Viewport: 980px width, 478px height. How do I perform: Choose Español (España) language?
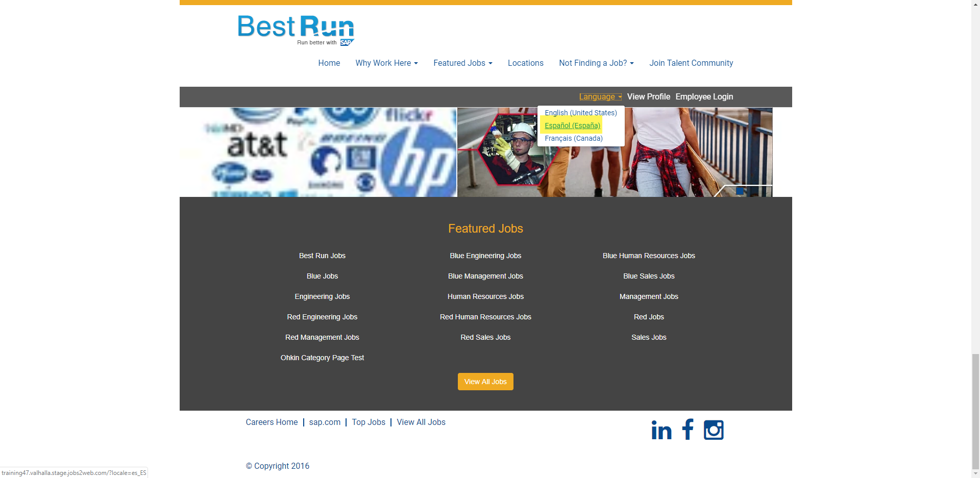pyautogui.click(x=572, y=125)
